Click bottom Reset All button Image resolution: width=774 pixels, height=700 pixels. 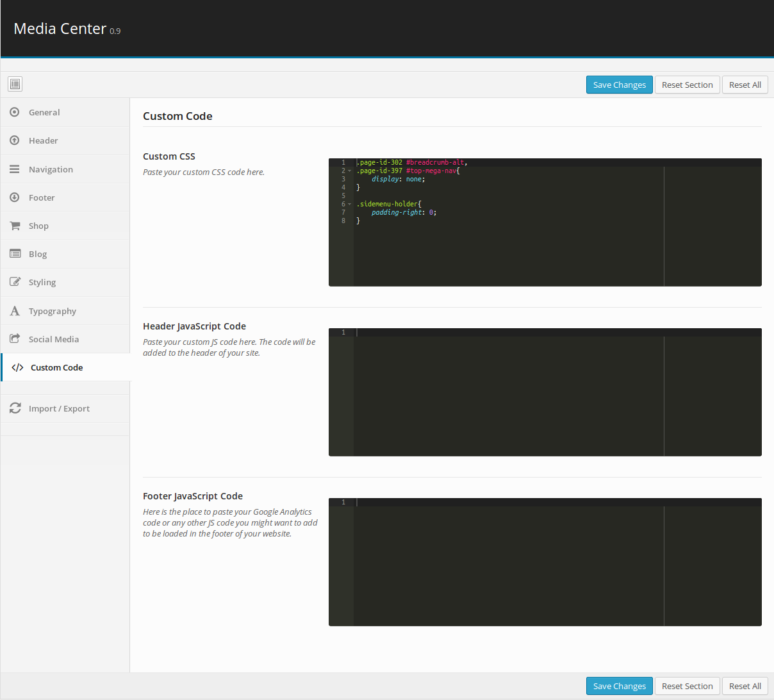(745, 686)
